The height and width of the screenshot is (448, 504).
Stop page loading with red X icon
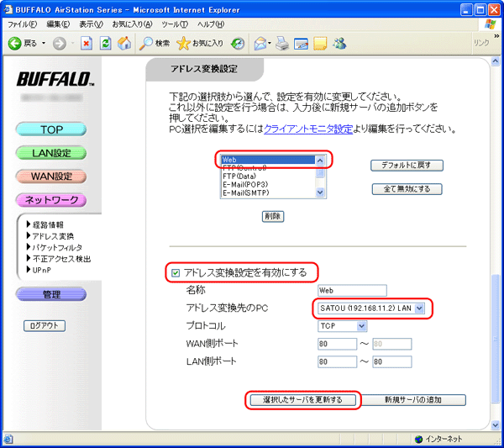(87, 43)
